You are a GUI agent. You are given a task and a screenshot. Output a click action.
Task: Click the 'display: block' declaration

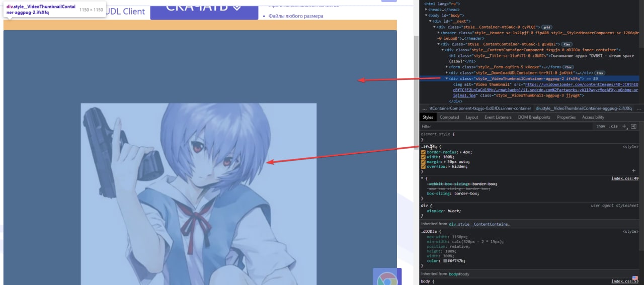click(x=444, y=211)
